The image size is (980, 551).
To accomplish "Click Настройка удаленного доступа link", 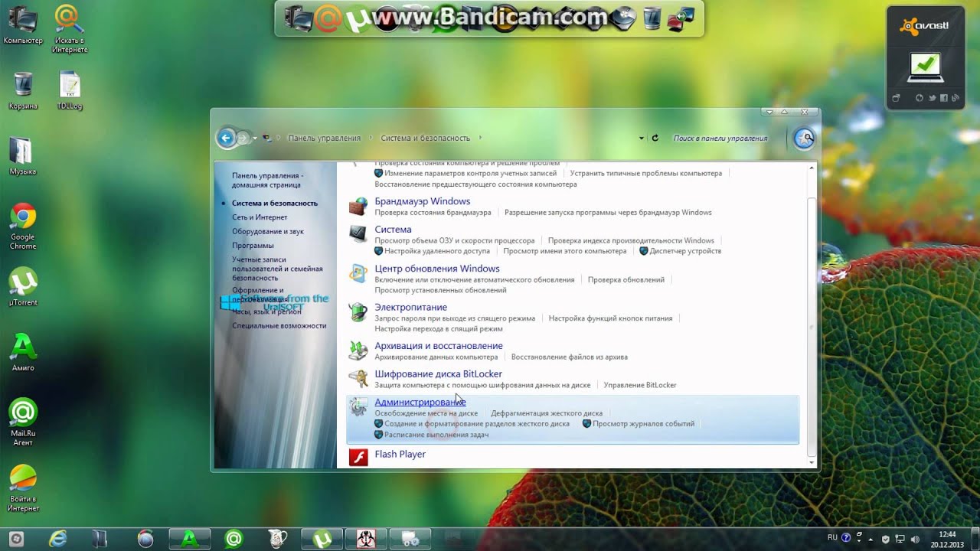I will (437, 251).
